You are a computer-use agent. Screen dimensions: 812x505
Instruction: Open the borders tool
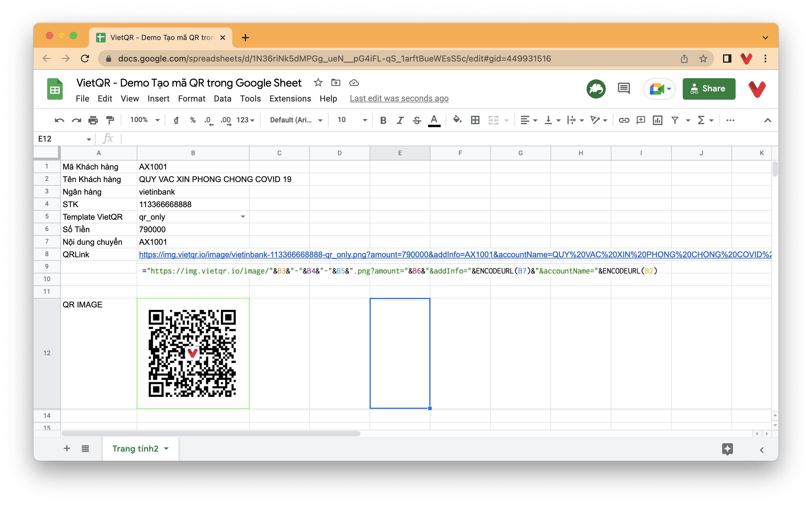click(475, 120)
